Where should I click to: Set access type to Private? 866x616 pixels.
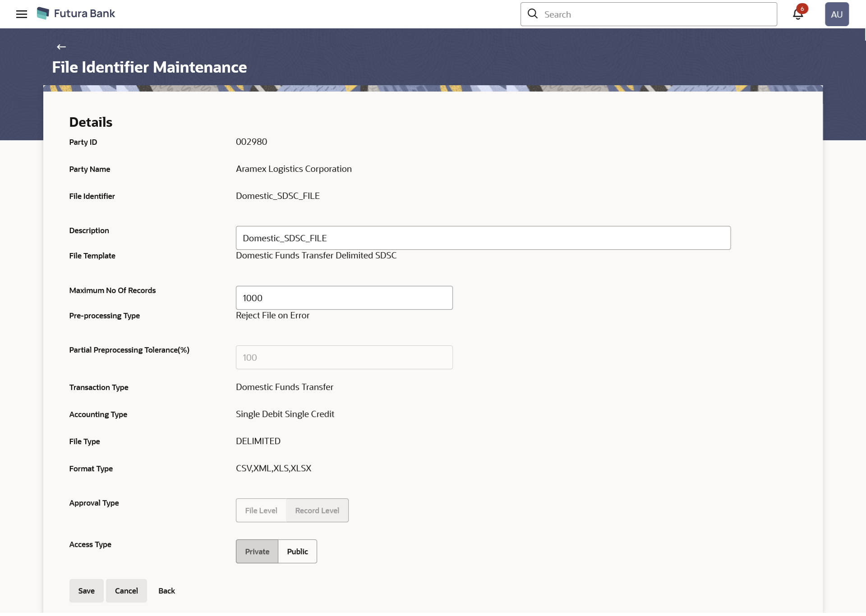[257, 552]
